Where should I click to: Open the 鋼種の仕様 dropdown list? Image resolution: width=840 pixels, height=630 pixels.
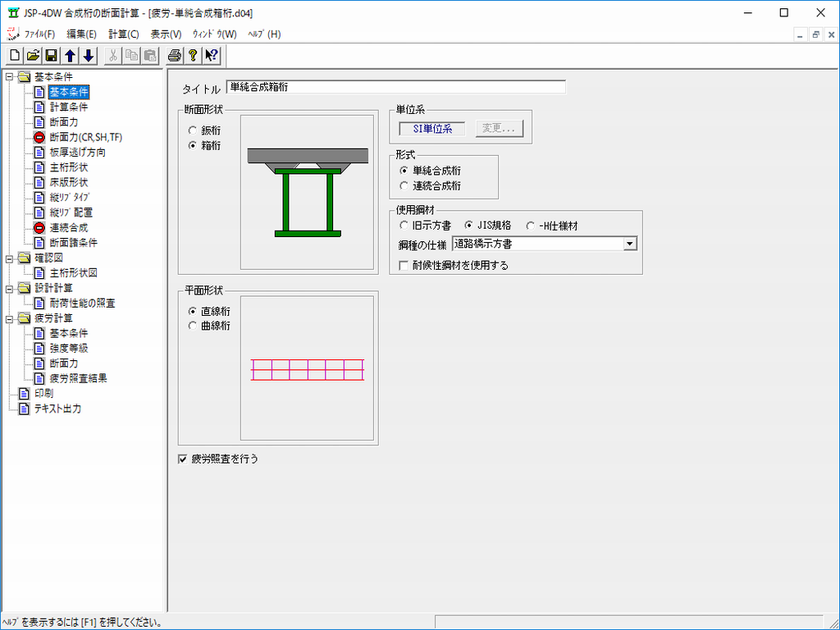(x=629, y=244)
